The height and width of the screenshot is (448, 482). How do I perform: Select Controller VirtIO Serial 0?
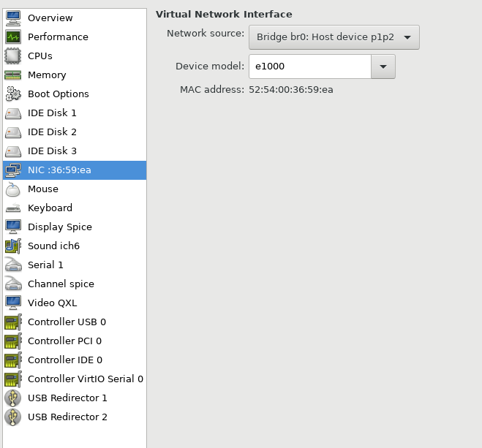click(75, 379)
